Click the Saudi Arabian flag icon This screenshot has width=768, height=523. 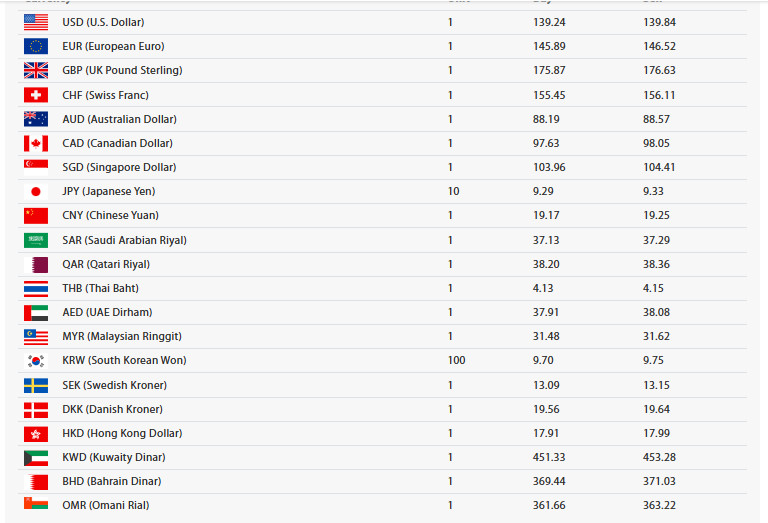(36, 240)
